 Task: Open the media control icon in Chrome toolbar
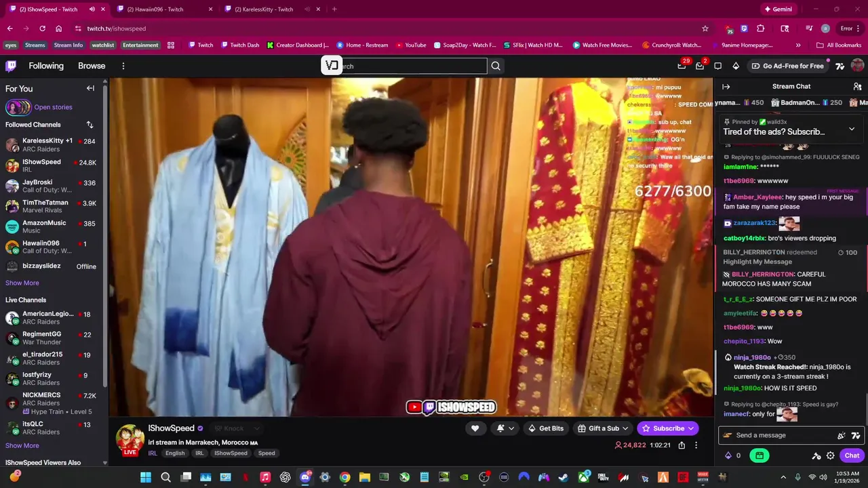(x=808, y=28)
